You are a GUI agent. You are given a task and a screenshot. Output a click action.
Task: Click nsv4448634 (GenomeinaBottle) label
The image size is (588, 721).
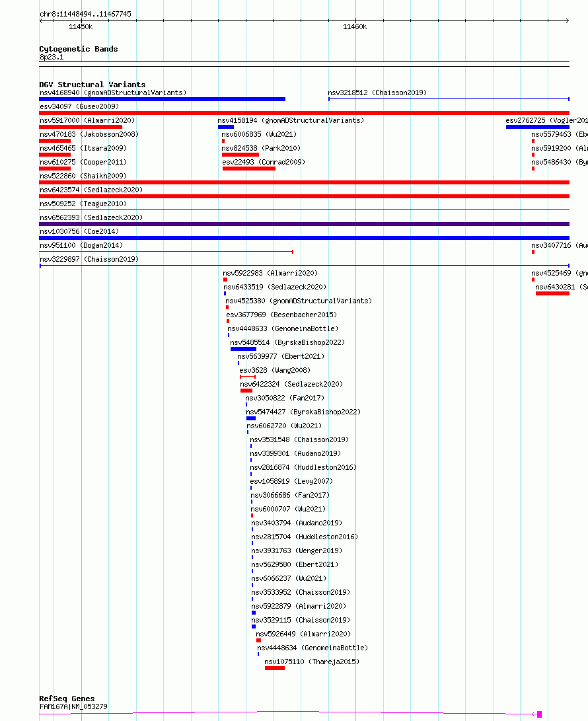point(312,648)
